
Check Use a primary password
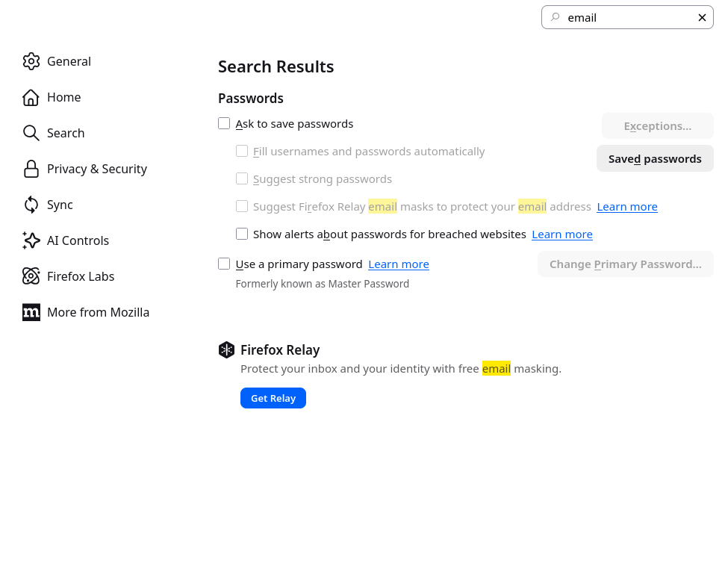point(224,264)
